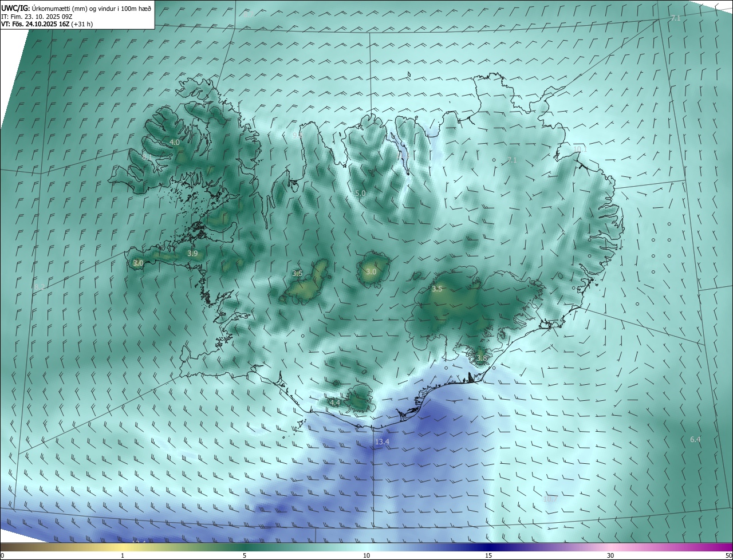The height and width of the screenshot is (560, 733).
Task: Click the 15 tick on the color scale
Action: [x=488, y=555]
